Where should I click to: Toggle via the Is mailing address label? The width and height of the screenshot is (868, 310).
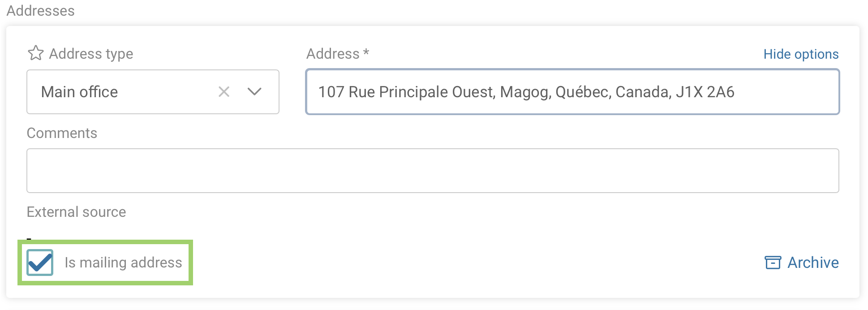coord(123,263)
